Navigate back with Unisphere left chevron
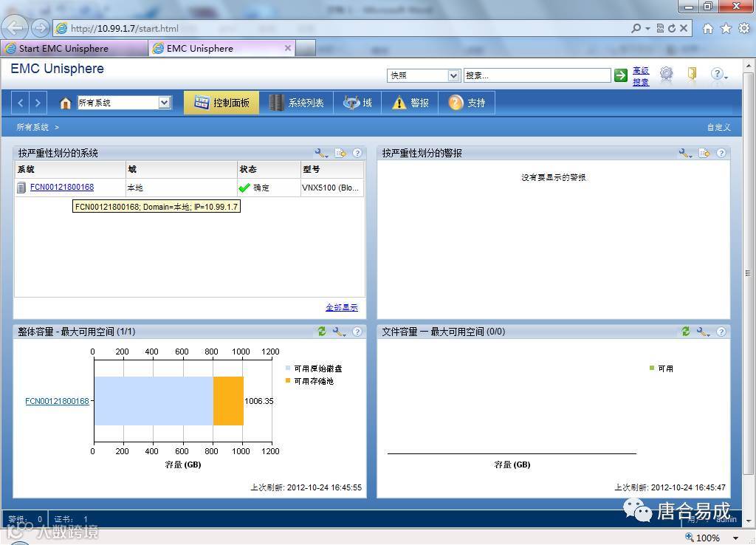This screenshot has width=756, height=545. point(20,103)
